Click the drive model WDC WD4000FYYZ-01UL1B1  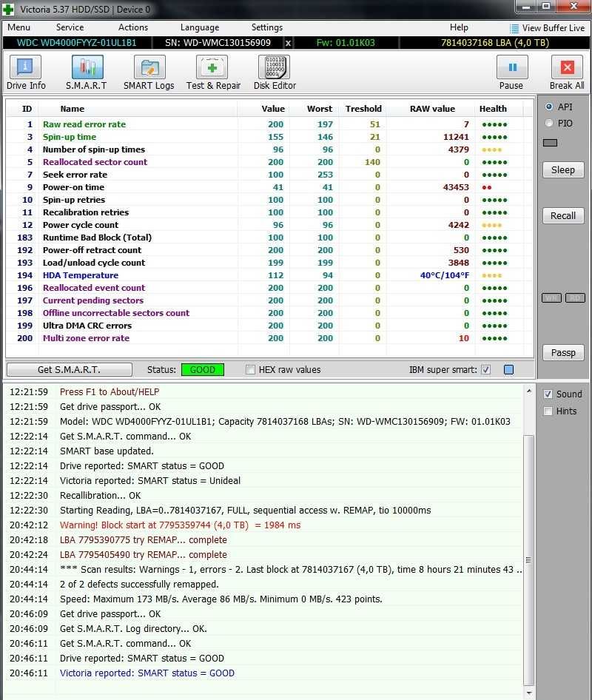(x=77, y=43)
